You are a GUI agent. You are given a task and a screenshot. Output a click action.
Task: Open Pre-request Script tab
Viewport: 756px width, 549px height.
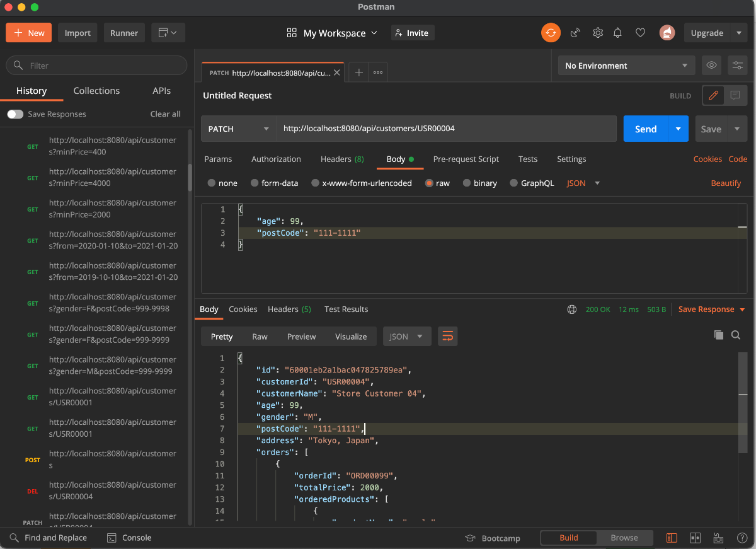[466, 159]
